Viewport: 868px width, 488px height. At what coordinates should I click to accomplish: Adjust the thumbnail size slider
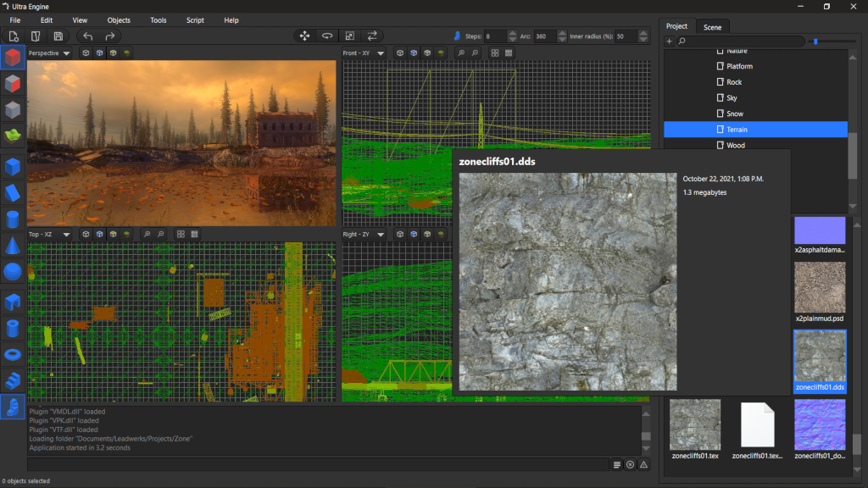[816, 41]
